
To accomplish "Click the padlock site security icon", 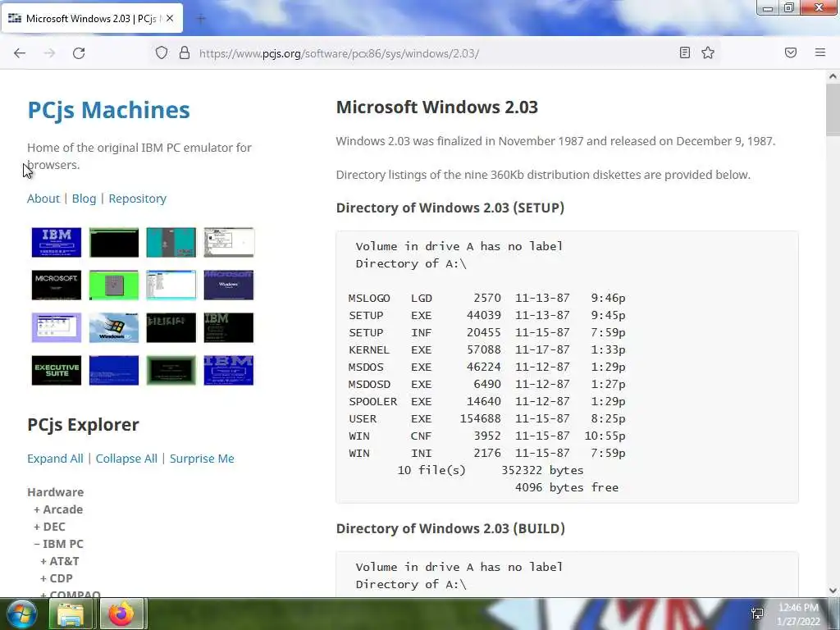I will [x=185, y=53].
